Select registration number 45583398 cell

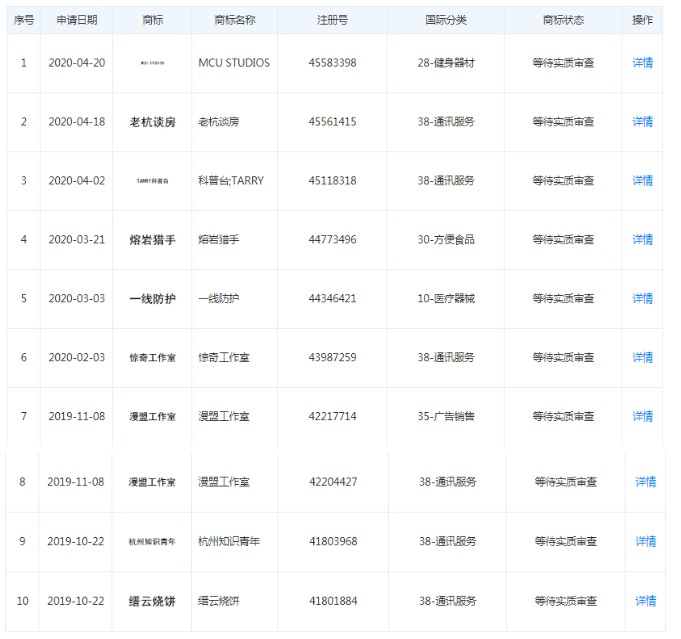pos(332,63)
